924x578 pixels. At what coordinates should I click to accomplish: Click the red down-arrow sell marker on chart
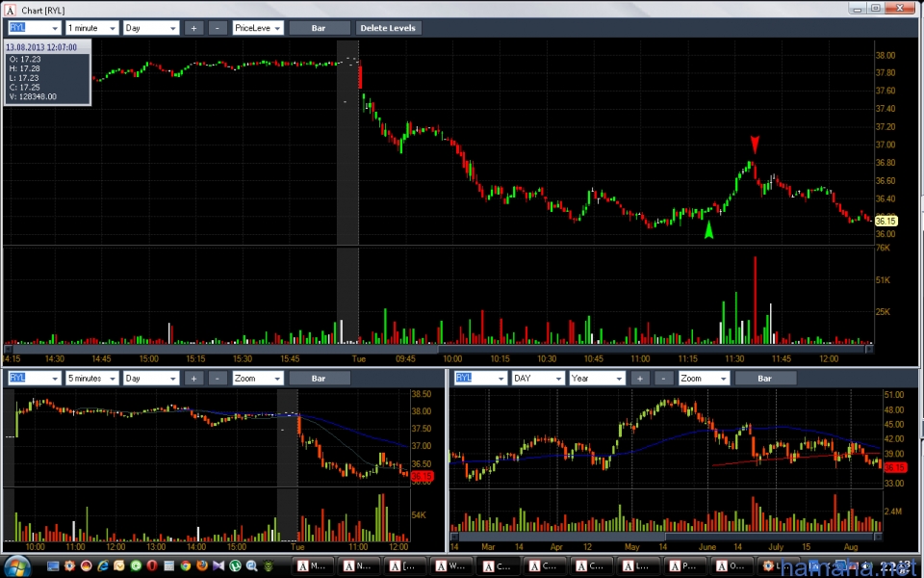tap(756, 144)
